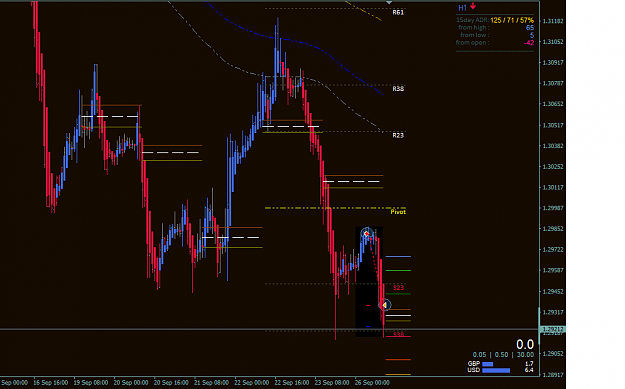625x389 pixels.
Task: Click the 20 Sep 16:00 time label
Action: point(171,383)
